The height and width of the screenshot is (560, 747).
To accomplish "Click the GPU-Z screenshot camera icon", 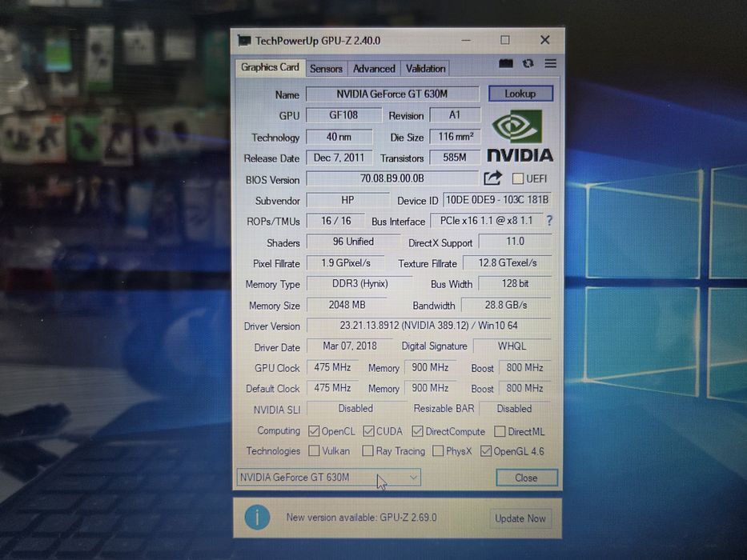I will click(x=505, y=63).
